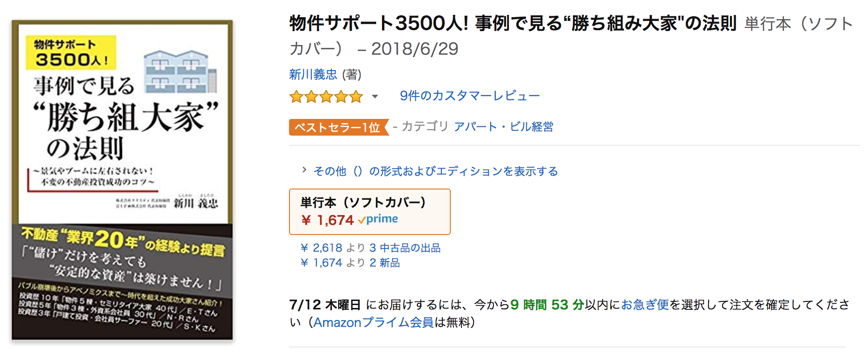
Task: Click the rightmost rating star
Action: click(356, 97)
